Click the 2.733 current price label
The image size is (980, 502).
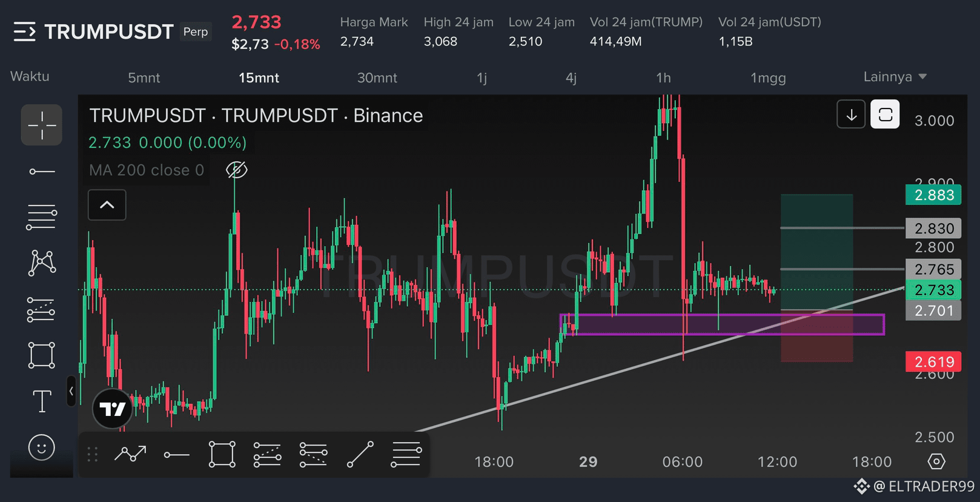[x=933, y=290]
